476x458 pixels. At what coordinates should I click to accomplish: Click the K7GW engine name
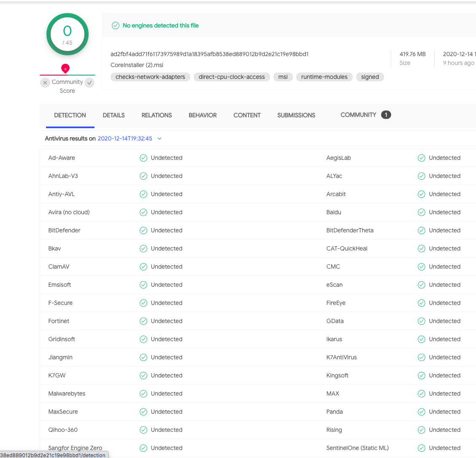[x=57, y=375]
